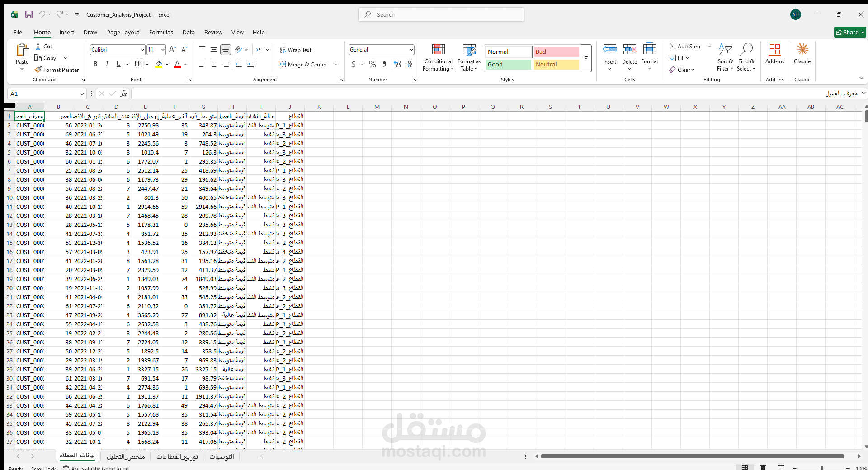Toggle Underline formatting
This screenshot has width=868, height=470.
(x=118, y=64)
